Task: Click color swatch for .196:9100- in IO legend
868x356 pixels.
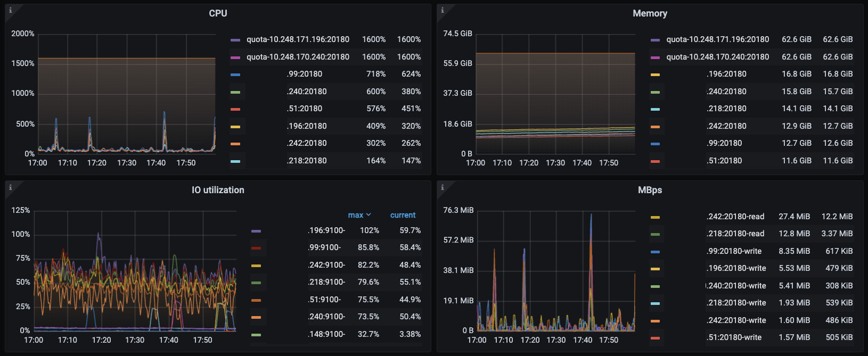Action: [256, 231]
